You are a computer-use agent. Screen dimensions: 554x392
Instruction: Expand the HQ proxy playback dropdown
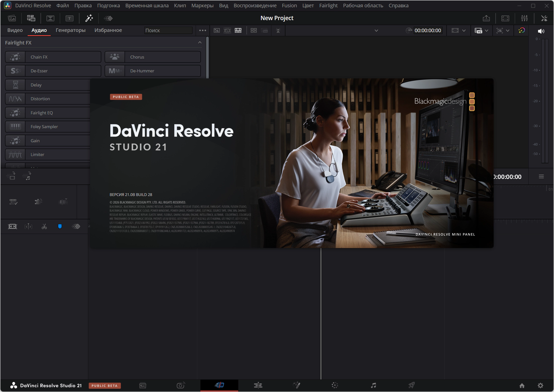pyautogui.click(x=487, y=31)
